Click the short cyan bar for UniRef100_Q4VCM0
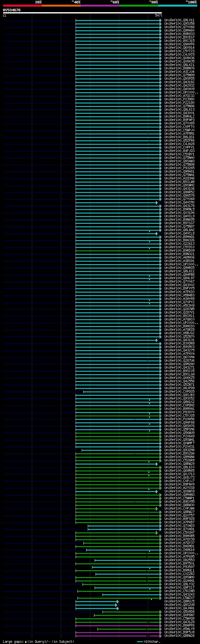This screenshot has height=644, width=200. [x=117, y=202]
